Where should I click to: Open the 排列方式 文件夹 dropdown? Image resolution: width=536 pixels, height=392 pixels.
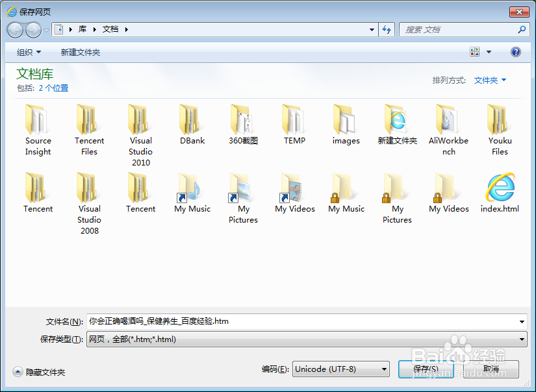point(490,80)
